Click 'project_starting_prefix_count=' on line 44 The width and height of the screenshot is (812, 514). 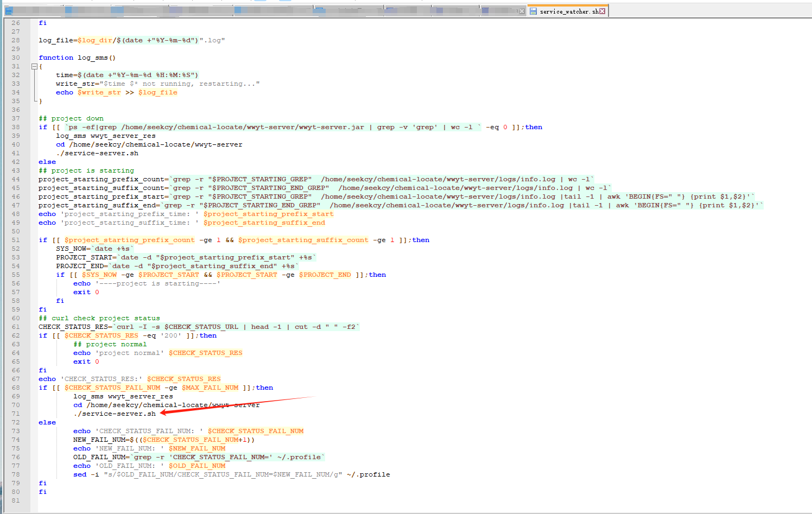pyautogui.click(x=104, y=179)
